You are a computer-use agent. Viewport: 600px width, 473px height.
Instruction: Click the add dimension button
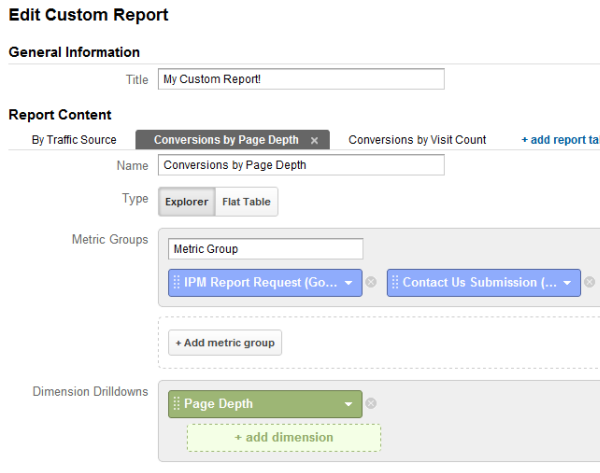click(x=283, y=438)
